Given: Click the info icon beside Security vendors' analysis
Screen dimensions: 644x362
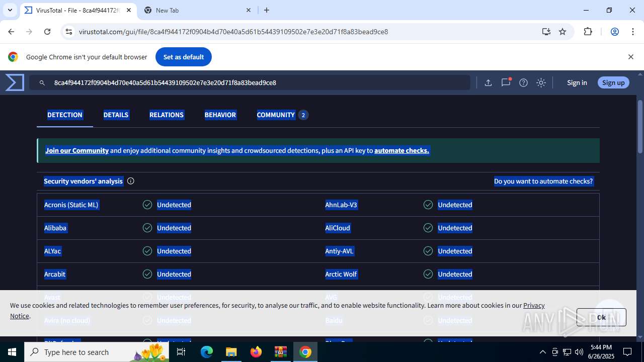Looking at the screenshot, I should coord(131,181).
